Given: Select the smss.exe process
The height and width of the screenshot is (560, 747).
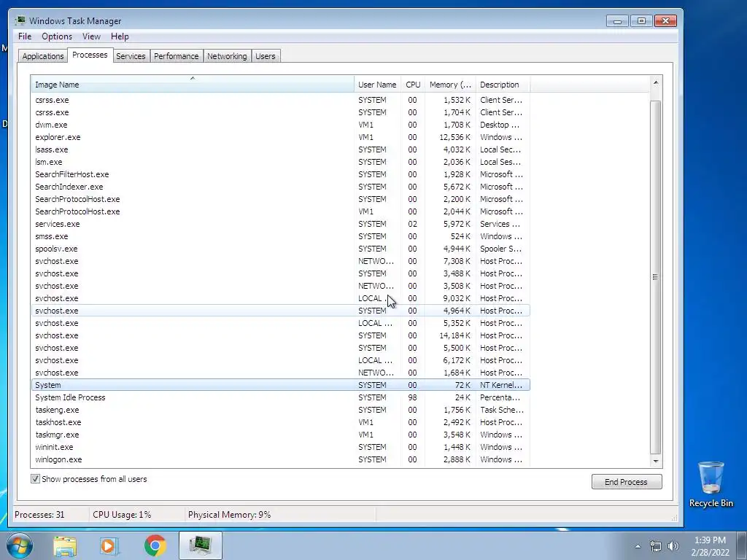Looking at the screenshot, I should [x=281, y=236].
